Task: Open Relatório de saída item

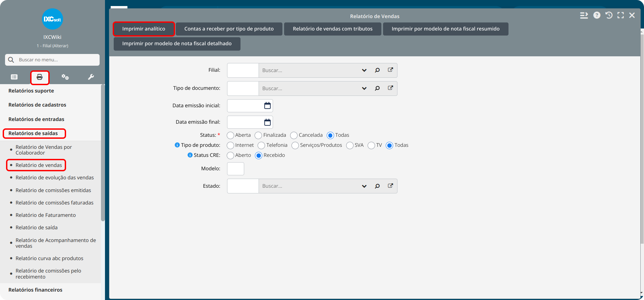Action: [x=37, y=228]
